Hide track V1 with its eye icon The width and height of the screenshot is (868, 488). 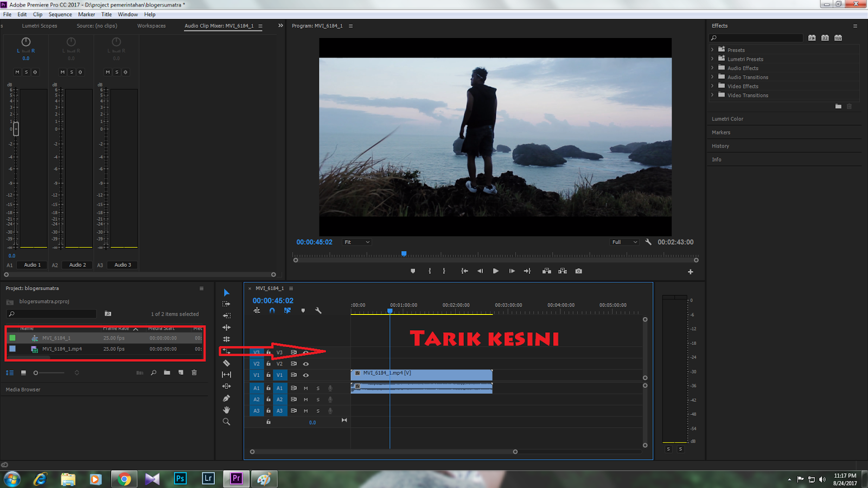306,375
